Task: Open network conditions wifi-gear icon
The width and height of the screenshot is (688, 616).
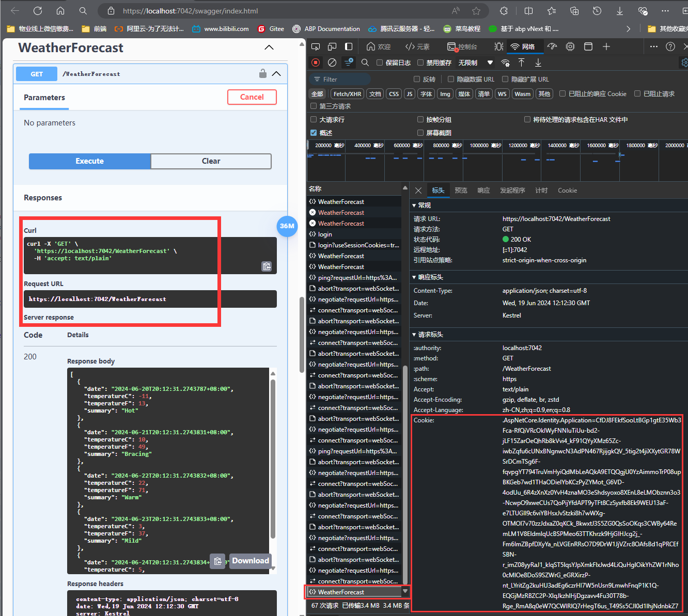Action: click(x=505, y=62)
